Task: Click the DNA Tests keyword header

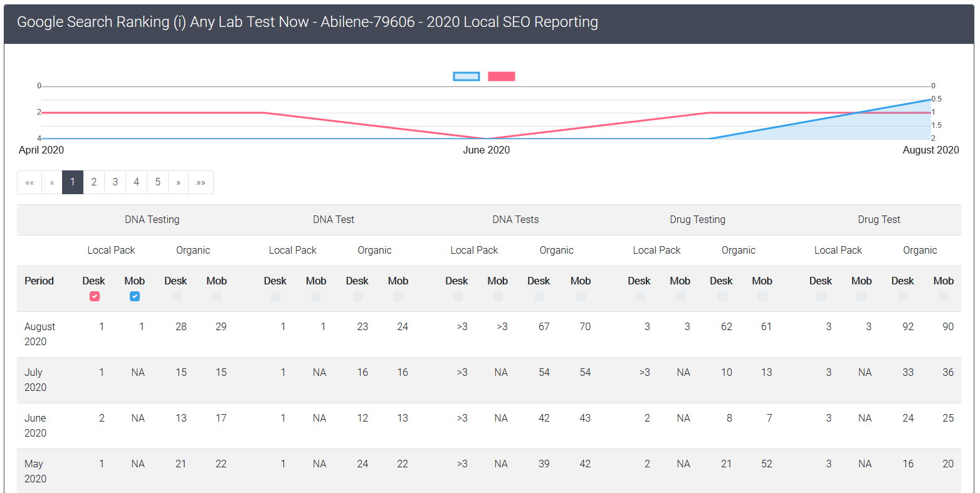Action: pos(515,219)
